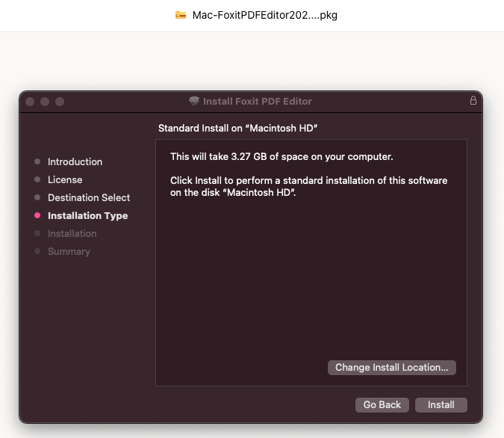Click the zoom window button
This screenshot has height=438, width=504.
tap(60, 102)
